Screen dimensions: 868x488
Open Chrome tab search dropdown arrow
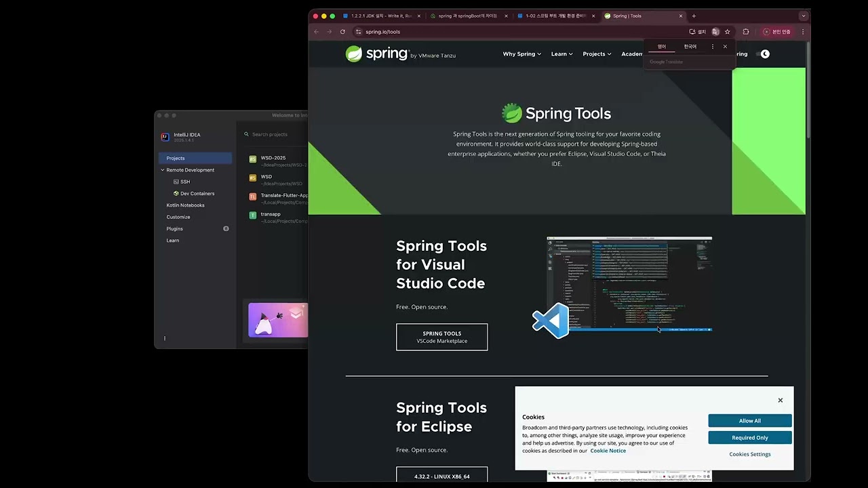click(804, 16)
